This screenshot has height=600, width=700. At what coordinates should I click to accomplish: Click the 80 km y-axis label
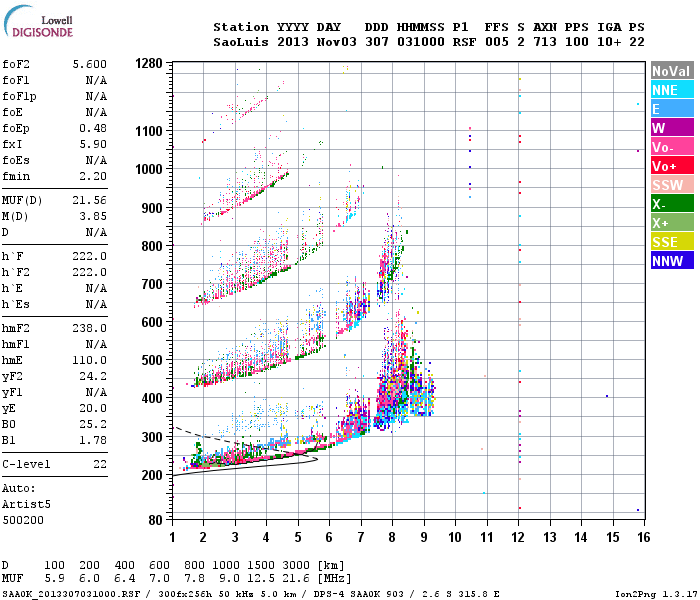point(156,520)
